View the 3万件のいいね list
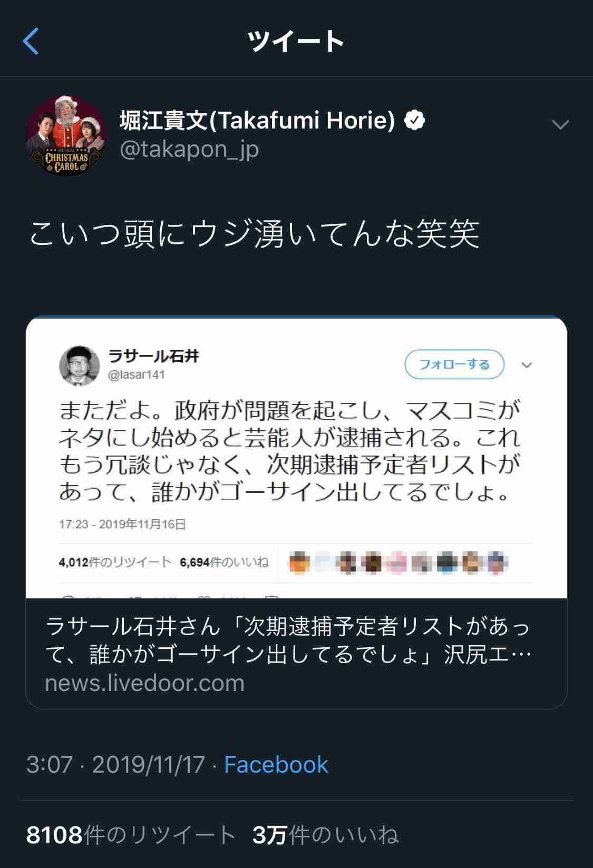The height and width of the screenshot is (868, 593). click(326, 835)
